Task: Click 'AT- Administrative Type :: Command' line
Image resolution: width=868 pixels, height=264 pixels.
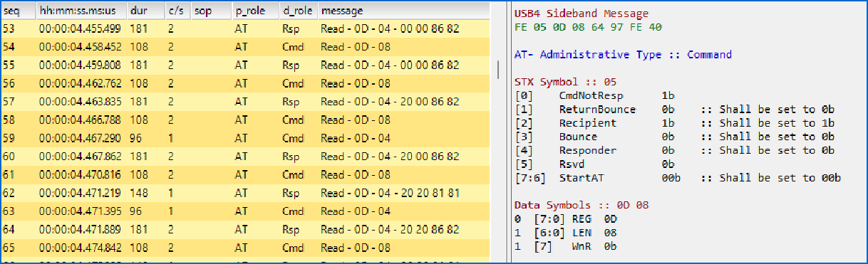Action: (x=623, y=54)
